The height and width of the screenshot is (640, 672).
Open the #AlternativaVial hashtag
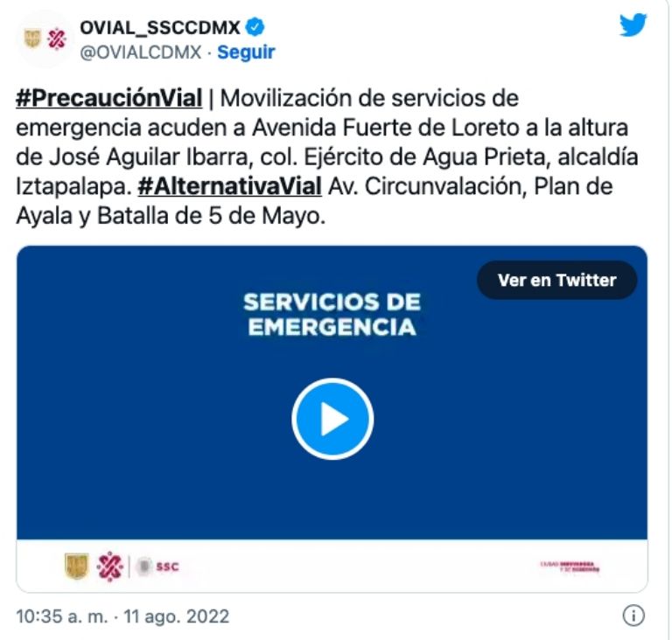coord(230,187)
